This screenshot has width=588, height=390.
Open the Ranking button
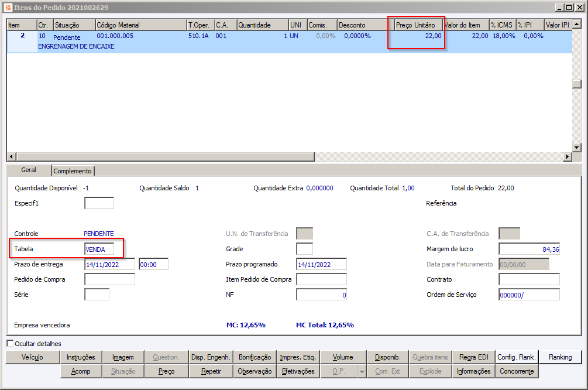pyautogui.click(x=561, y=357)
